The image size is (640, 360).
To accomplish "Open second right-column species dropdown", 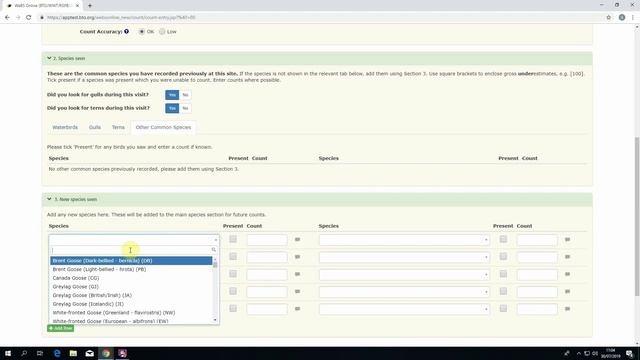I will [404, 257].
